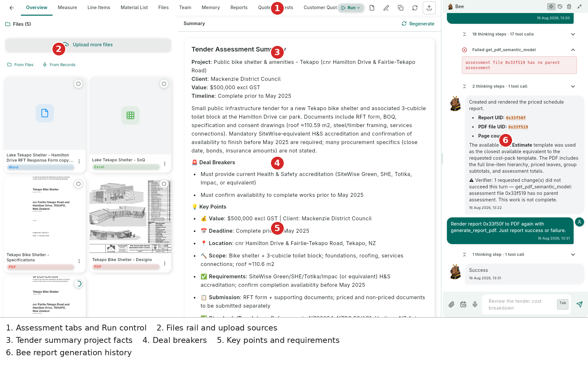Click the Word tag on RFT file

(40, 167)
